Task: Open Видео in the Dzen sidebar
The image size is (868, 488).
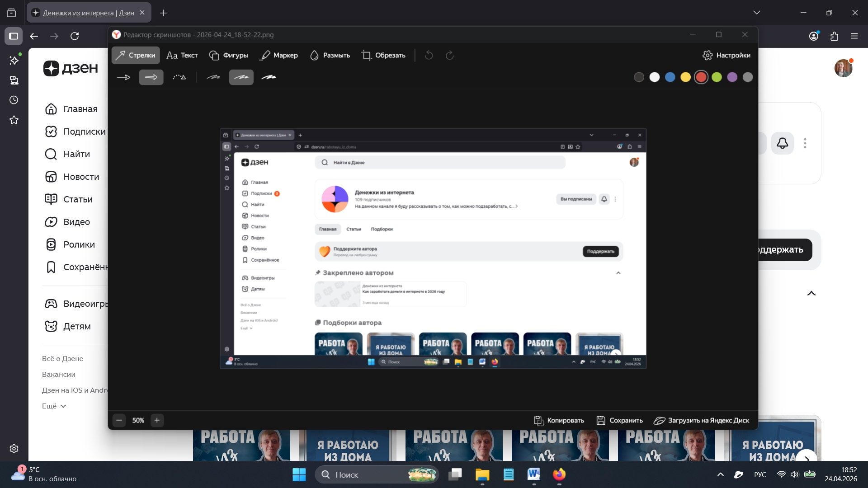Action: point(68,222)
